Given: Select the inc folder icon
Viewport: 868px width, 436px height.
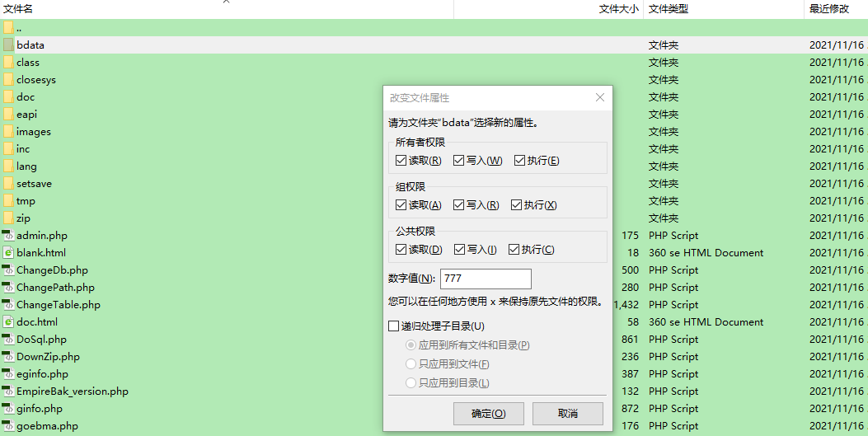Looking at the screenshot, I should 8,149.
